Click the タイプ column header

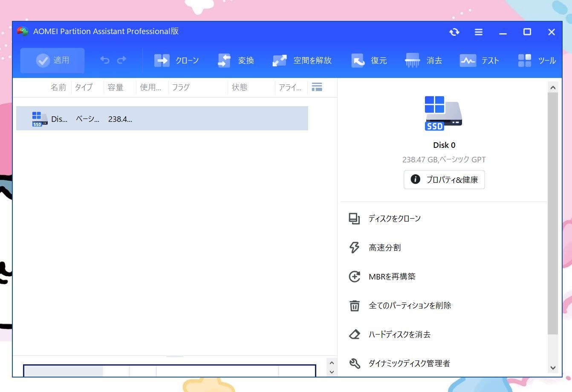click(84, 87)
